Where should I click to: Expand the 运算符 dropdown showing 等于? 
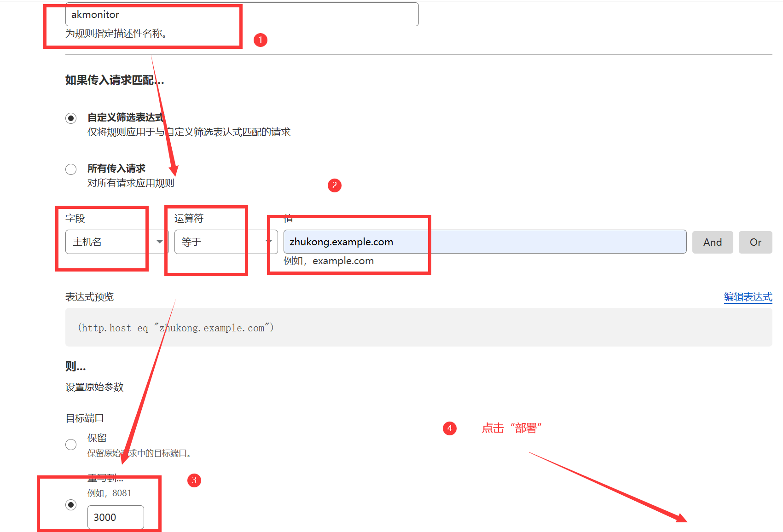point(226,242)
